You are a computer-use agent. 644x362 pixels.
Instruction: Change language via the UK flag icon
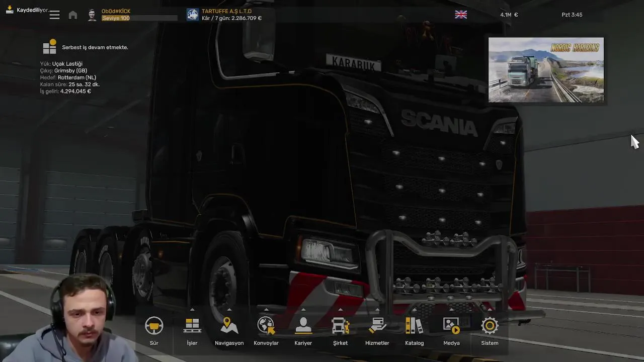pos(461,15)
